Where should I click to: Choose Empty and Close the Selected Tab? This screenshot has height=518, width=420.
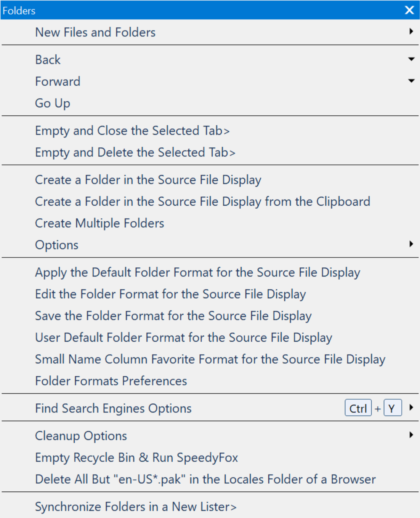tap(132, 131)
